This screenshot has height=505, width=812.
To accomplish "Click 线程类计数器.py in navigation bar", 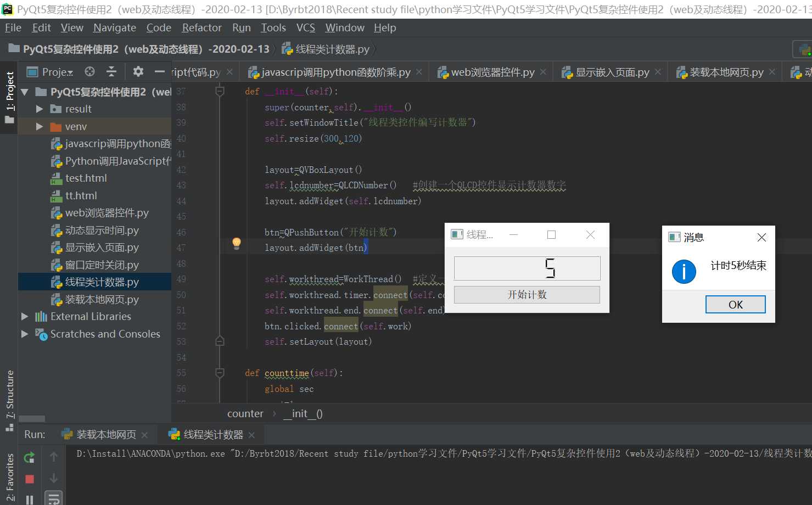I will point(325,49).
